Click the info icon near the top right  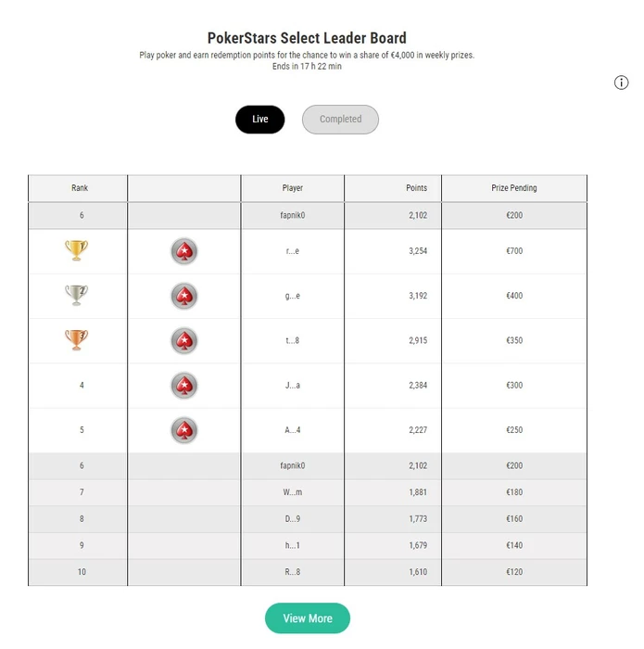622,83
